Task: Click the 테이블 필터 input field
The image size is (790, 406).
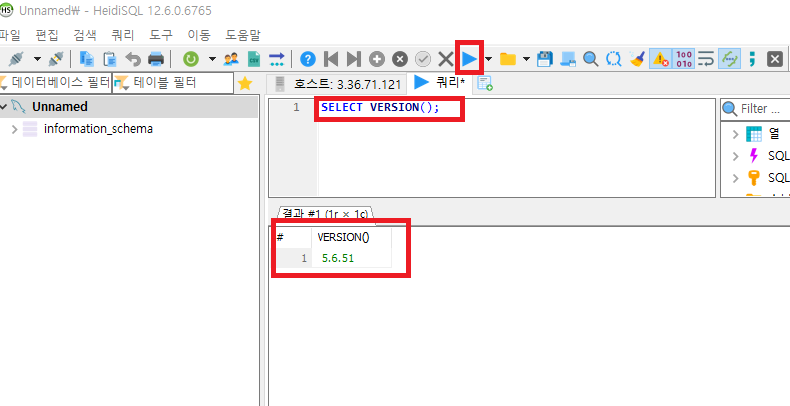Action: tap(173, 83)
